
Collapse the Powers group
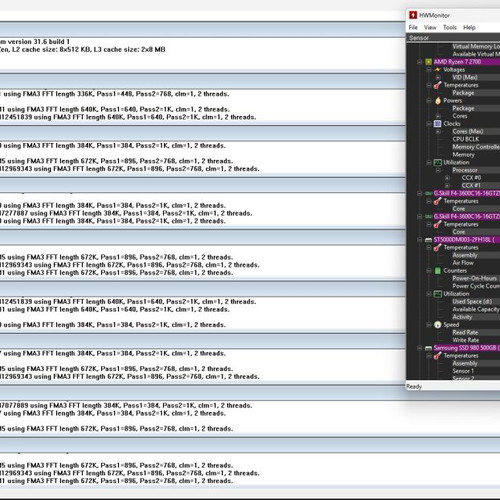tap(429, 100)
